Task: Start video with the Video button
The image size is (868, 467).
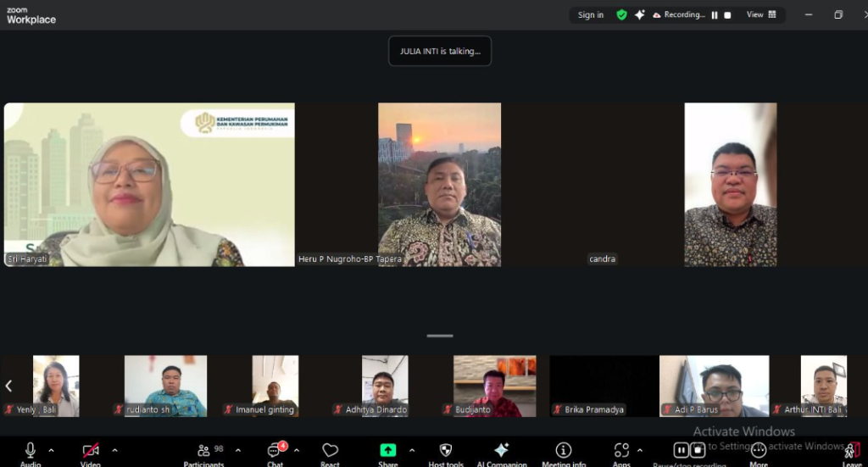Action: click(91, 452)
